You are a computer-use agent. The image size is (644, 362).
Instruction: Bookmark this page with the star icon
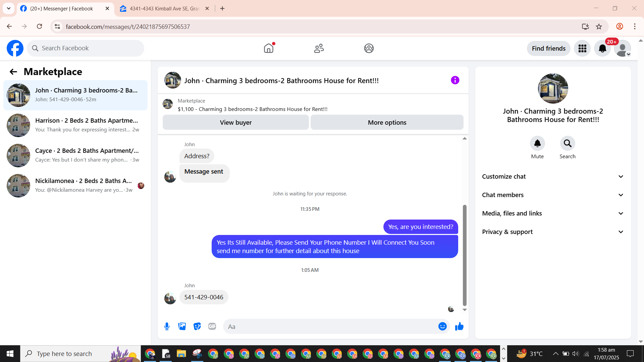coord(599,26)
